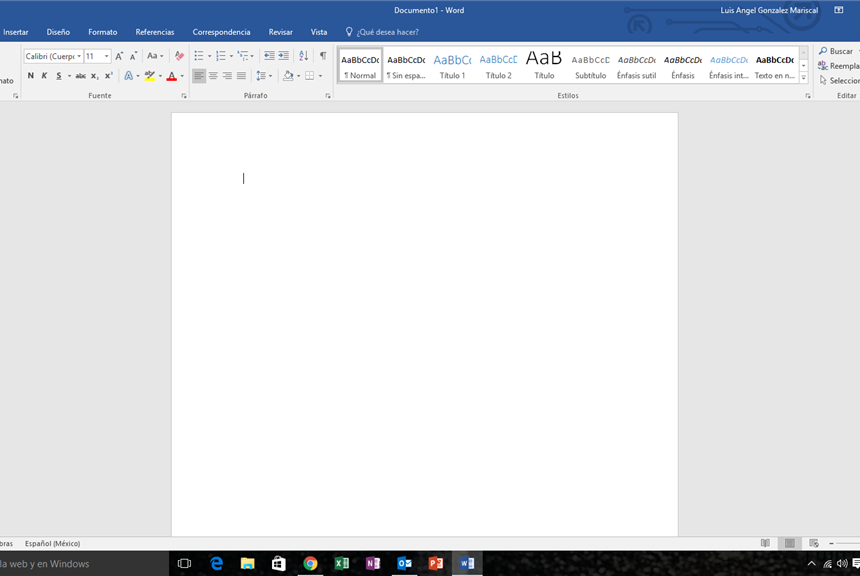Open the Fuente dialog launcher
The width and height of the screenshot is (860, 576).
point(184,96)
